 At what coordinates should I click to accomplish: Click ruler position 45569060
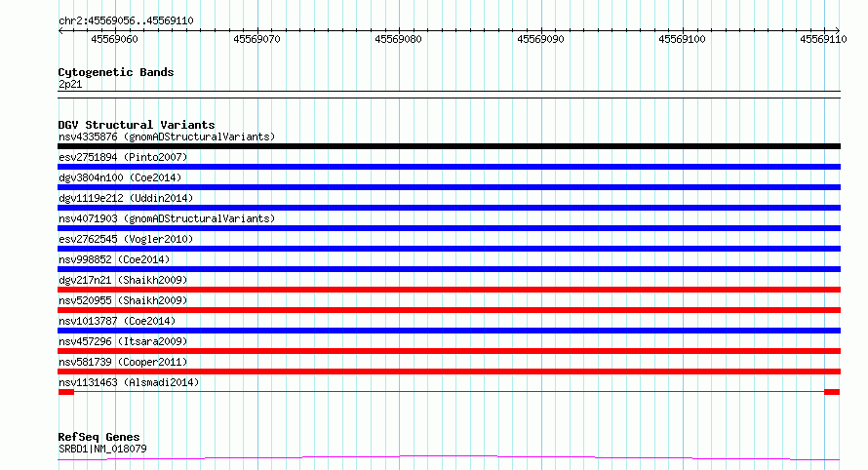coord(114,39)
